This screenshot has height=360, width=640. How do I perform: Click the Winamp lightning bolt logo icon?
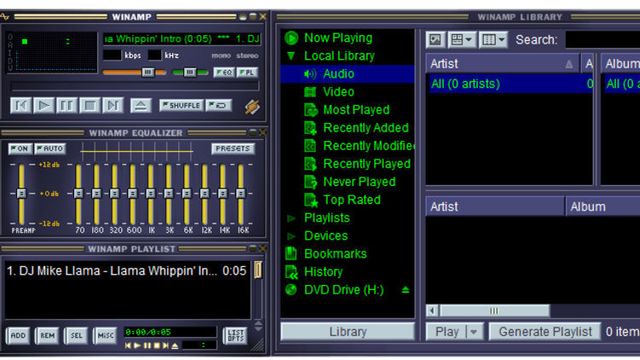(x=252, y=107)
